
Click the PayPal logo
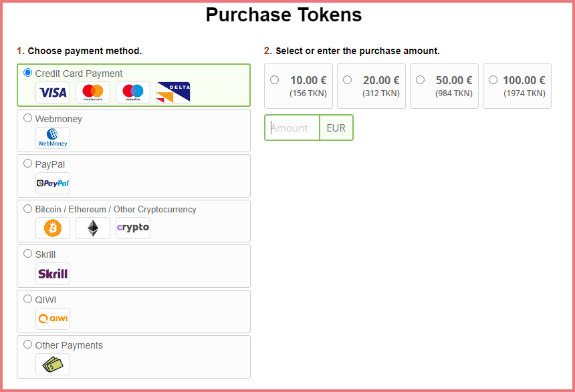coord(53,183)
